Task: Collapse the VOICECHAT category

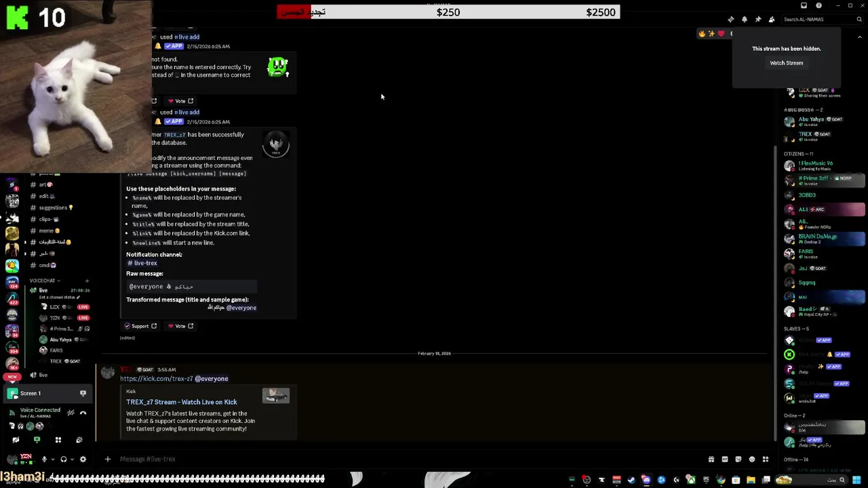Action: tap(44, 281)
